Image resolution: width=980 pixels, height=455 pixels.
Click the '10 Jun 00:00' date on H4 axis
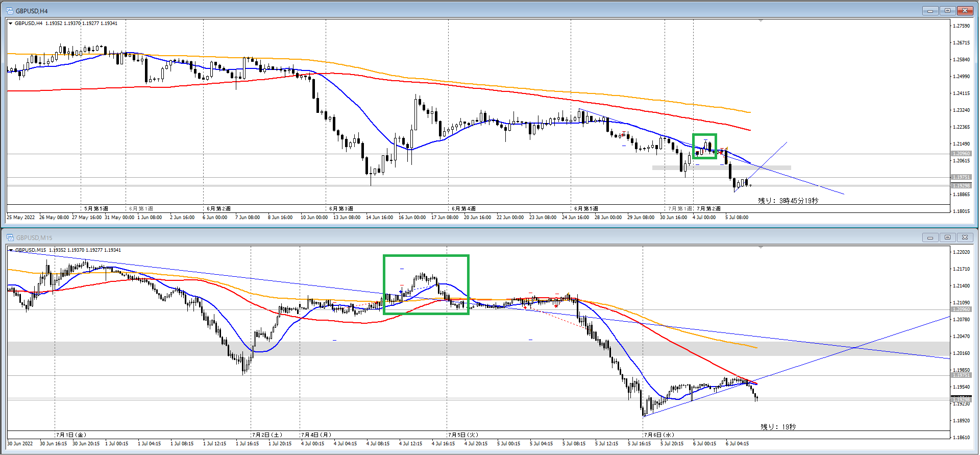tap(314, 218)
